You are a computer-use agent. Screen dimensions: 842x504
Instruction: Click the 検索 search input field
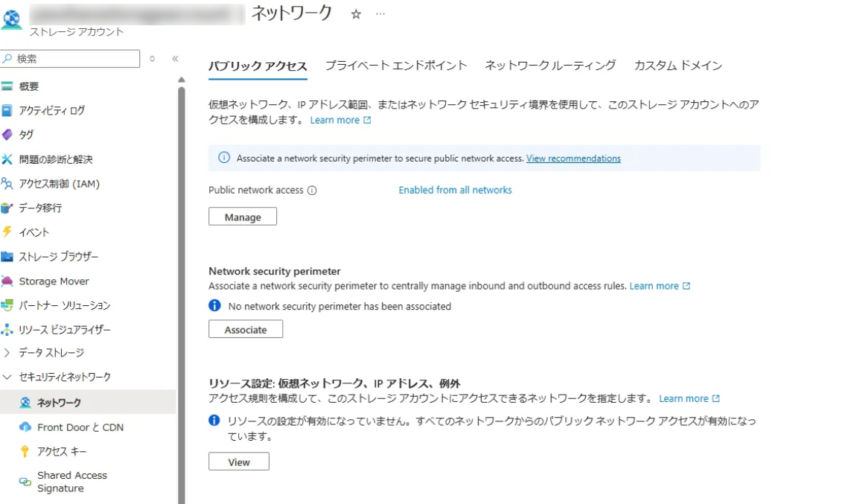74,59
